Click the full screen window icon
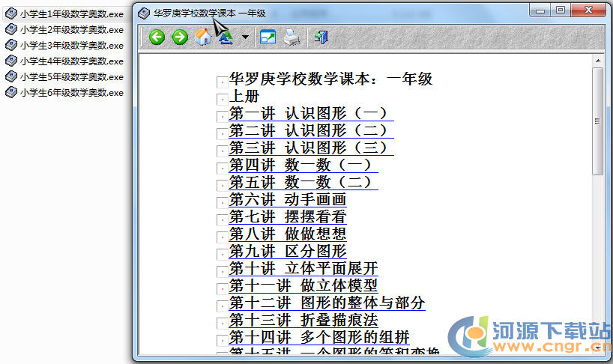 coord(268,37)
